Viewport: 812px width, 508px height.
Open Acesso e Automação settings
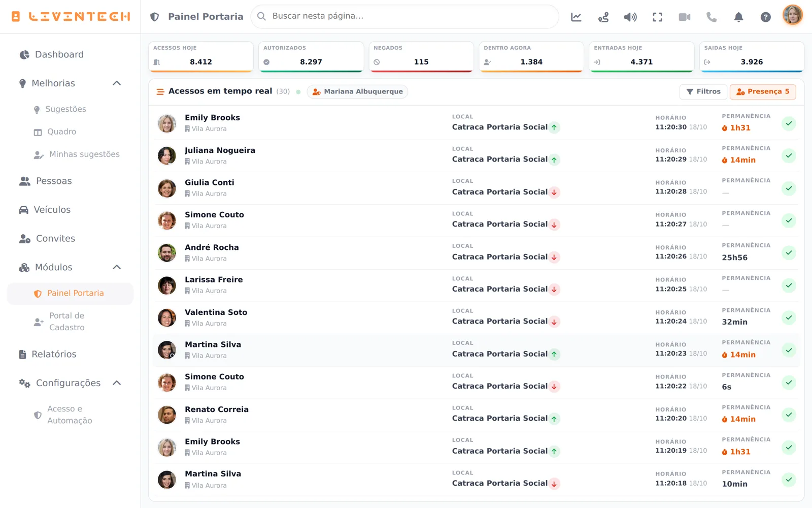pos(71,415)
